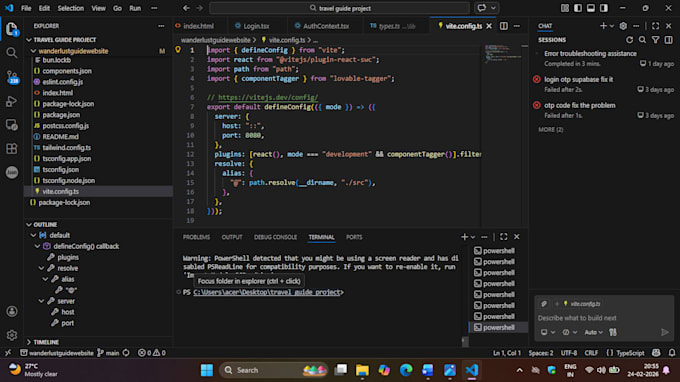Open chat icon in the title bar
The width and height of the screenshot is (680, 382).
tap(481, 8)
